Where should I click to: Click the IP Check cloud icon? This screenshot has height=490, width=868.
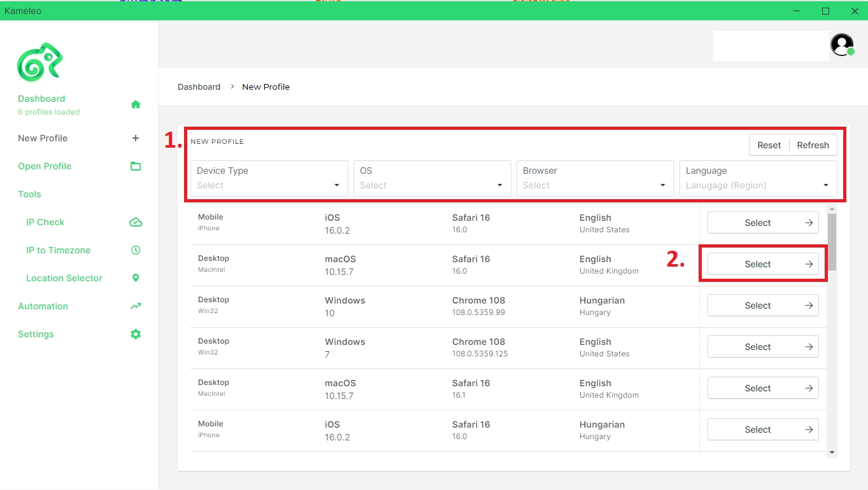136,222
